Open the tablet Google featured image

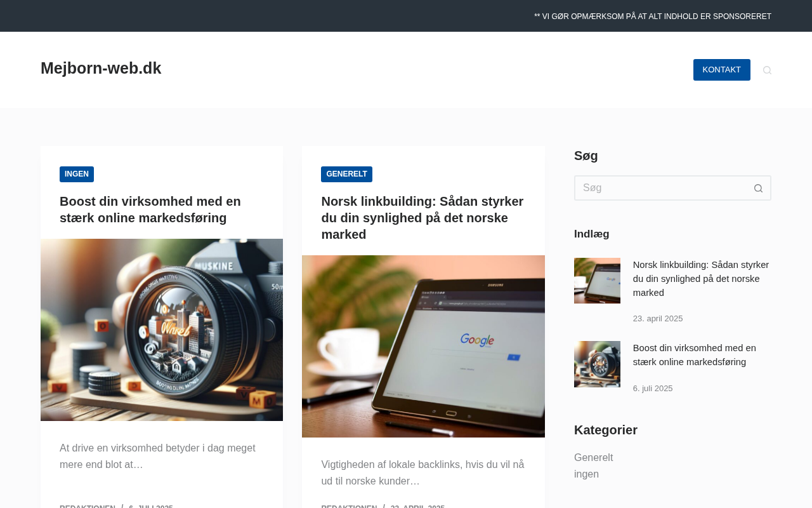[x=423, y=346]
